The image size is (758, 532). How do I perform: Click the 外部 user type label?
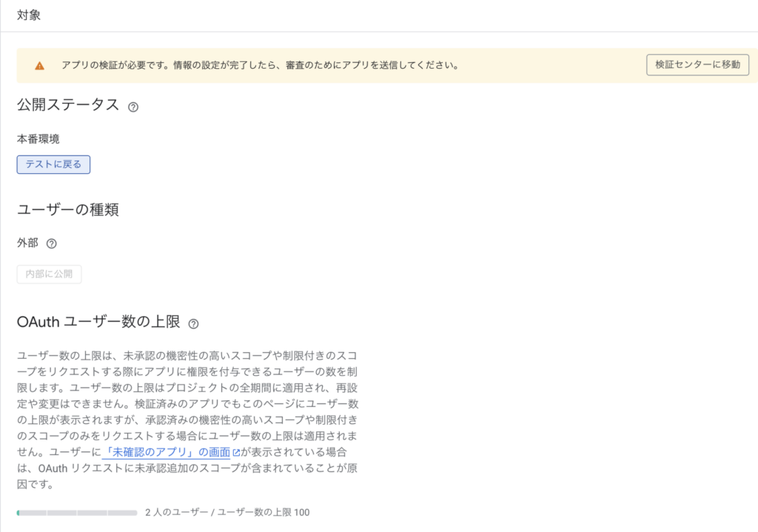click(x=27, y=243)
